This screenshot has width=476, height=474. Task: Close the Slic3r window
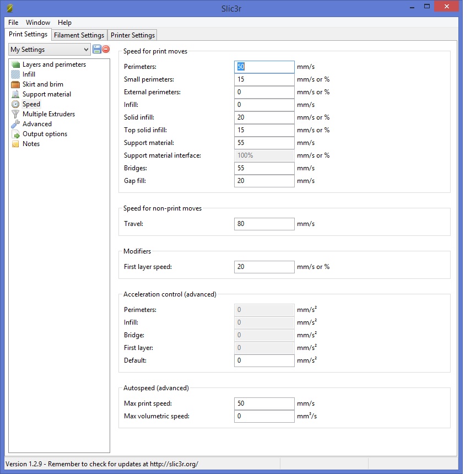tap(446, 7)
